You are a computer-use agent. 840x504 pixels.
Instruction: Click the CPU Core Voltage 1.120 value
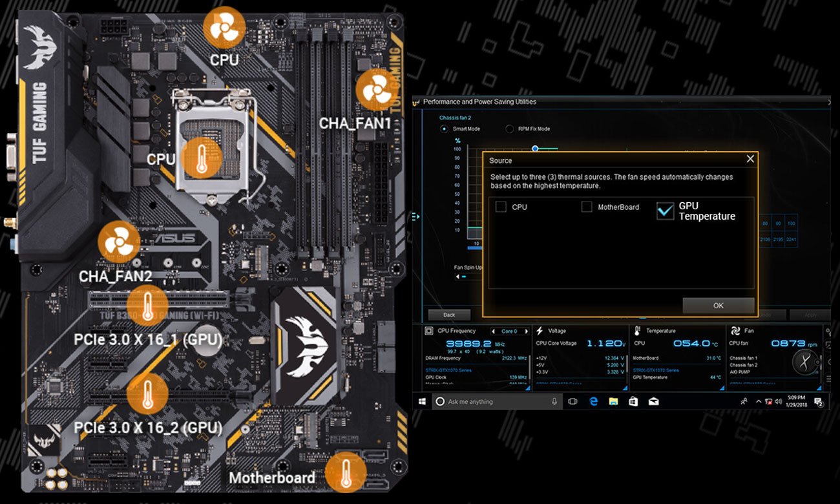pyautogui.click(x=606, y=344)
